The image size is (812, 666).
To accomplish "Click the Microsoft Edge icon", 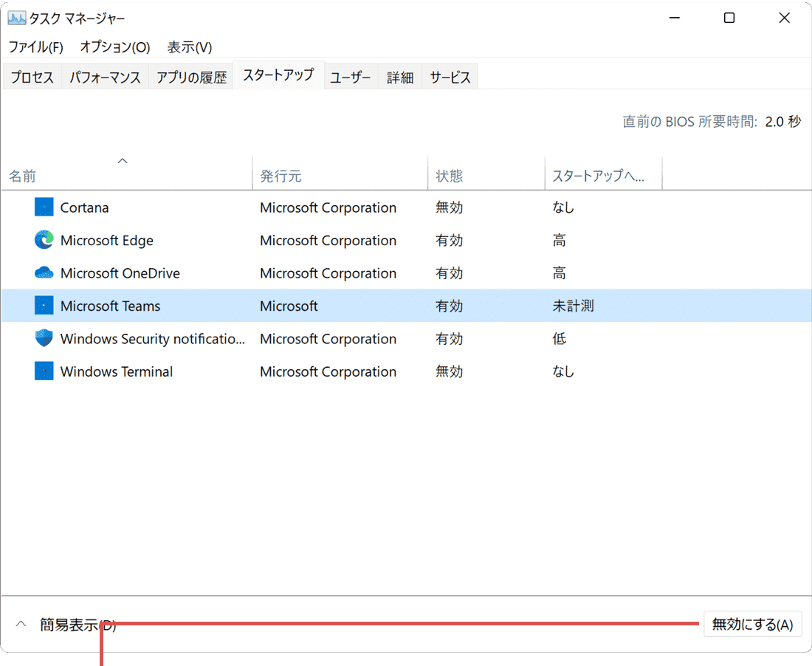I will (x=44, y=240).
